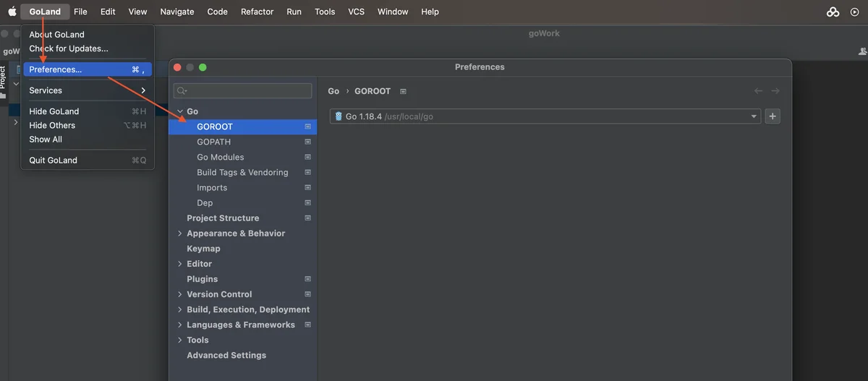
Task: Select Quit GoLand menu entry
Action: pyautogui.click(x=88, y=160)
